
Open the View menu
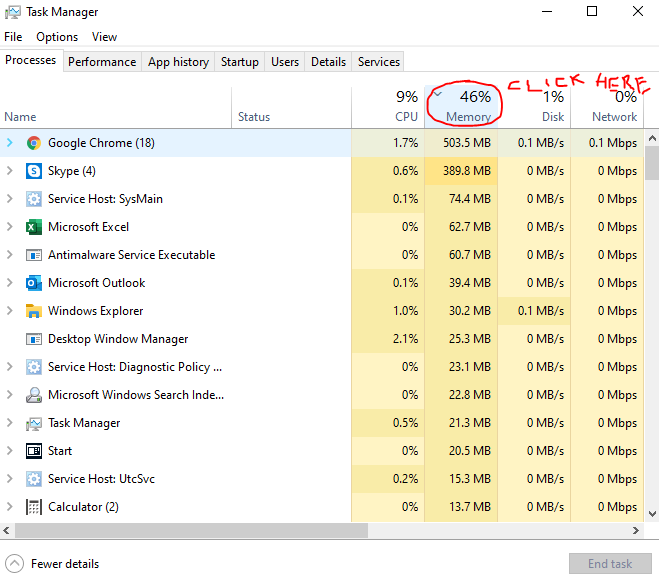104,37
